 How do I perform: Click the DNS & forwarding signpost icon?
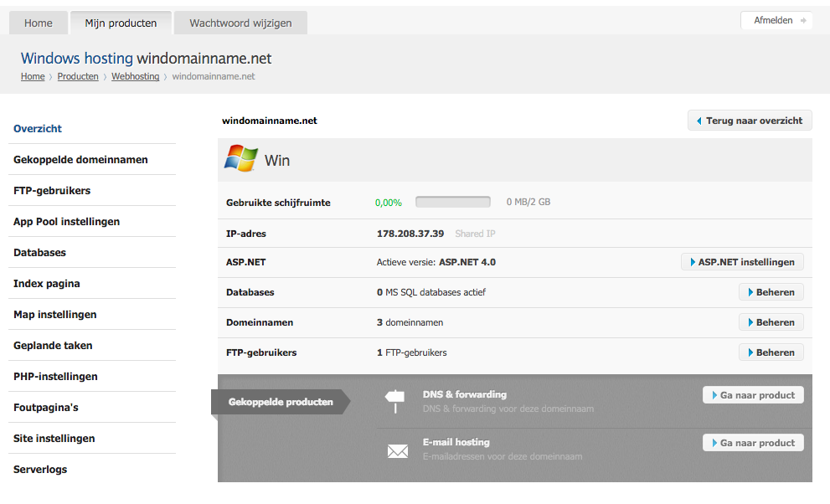click(396, 401)
